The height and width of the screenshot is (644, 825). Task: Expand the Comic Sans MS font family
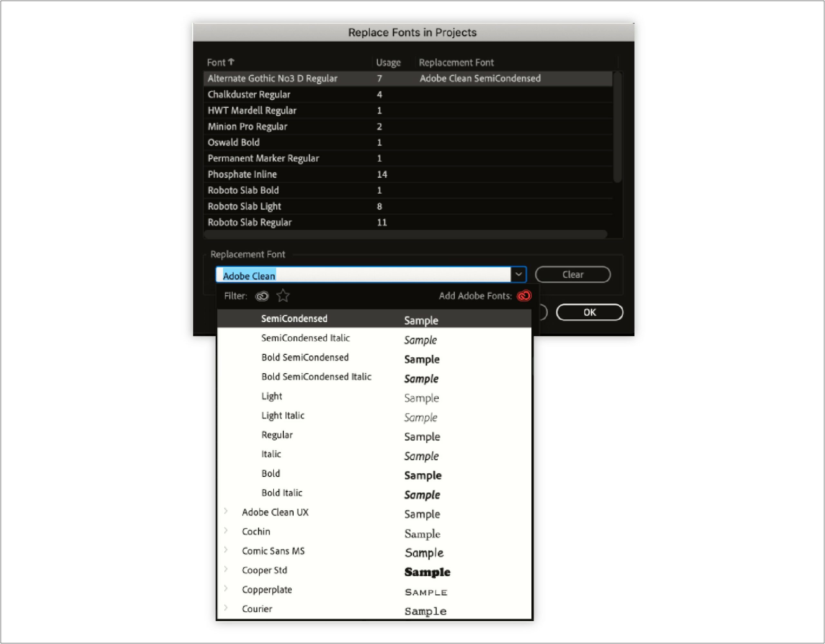226,550
